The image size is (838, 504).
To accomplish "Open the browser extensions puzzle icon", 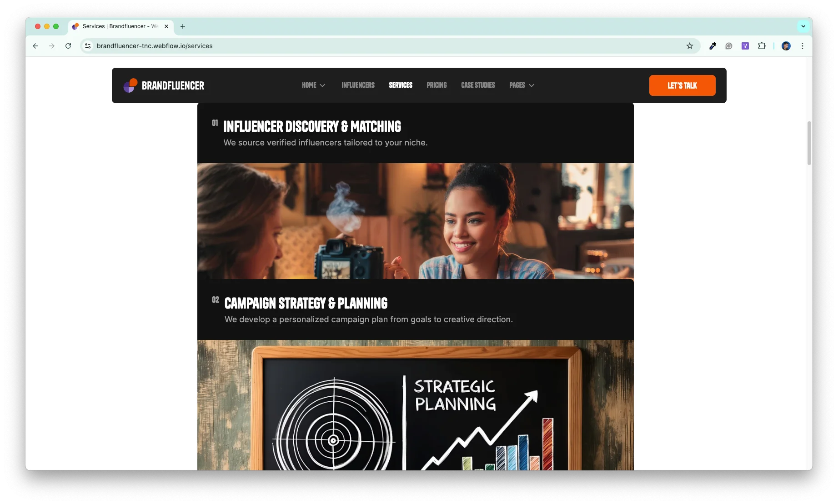I will coord(762,46).
